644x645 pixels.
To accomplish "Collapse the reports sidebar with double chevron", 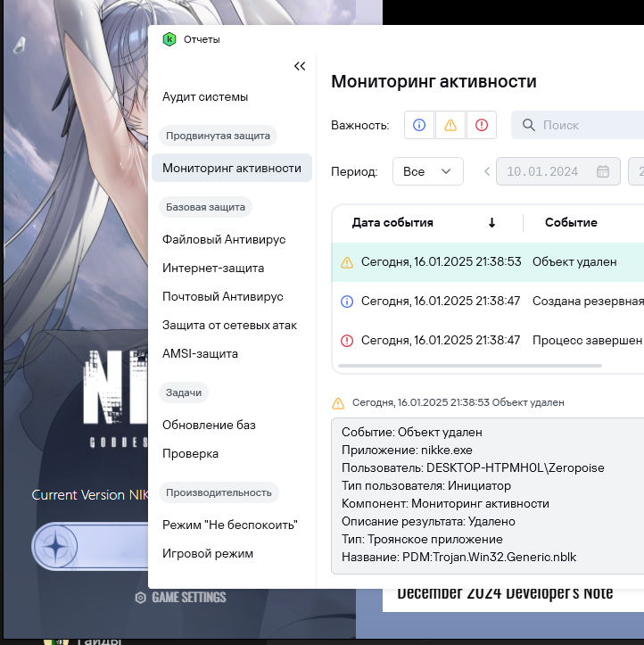I will [x=300, y=66].
